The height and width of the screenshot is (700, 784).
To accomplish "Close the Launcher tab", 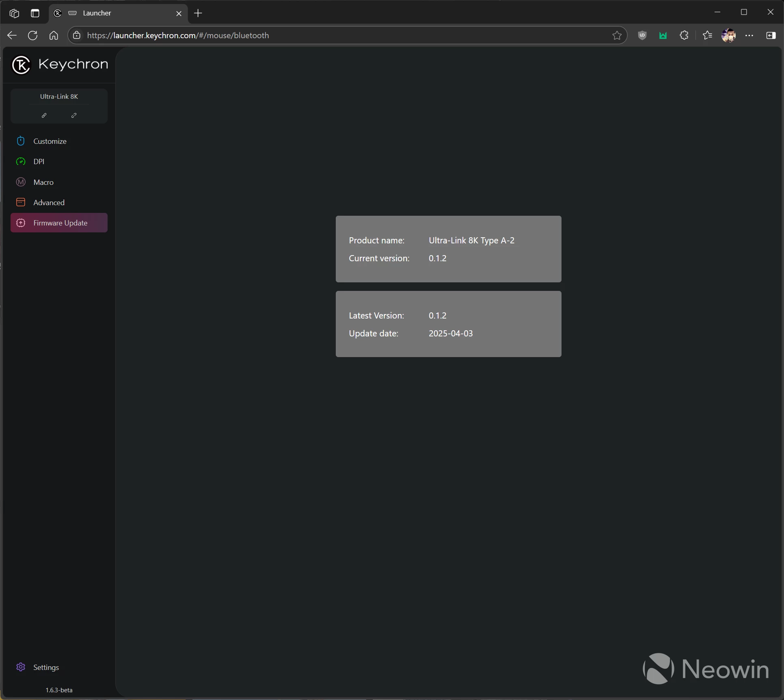I will (179, 13).
